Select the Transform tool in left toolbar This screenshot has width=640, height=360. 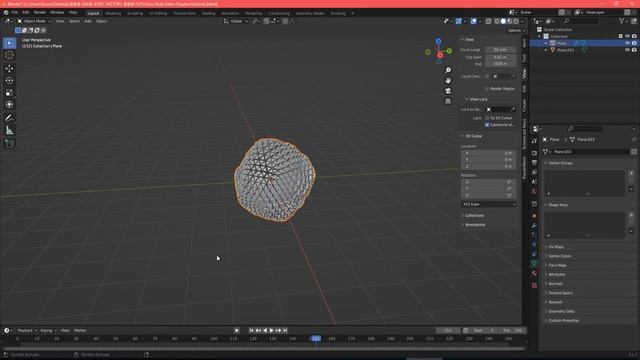(9, 104)
